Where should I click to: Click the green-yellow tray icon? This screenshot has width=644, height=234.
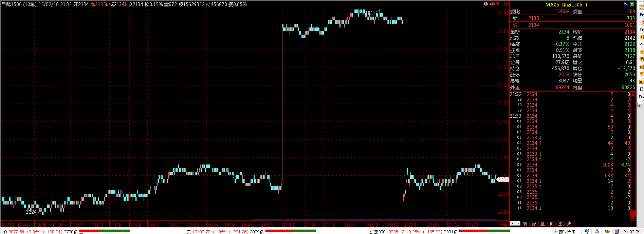[x=607, y=232]
